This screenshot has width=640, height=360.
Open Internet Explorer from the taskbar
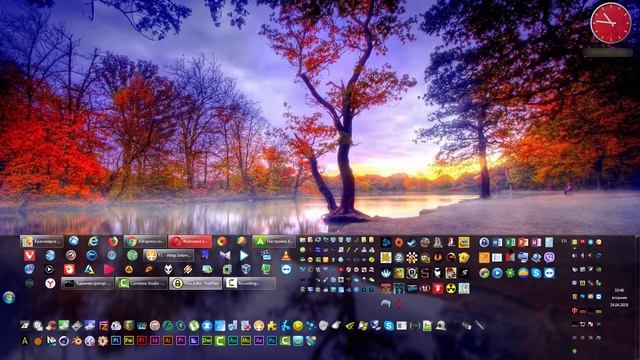(x=93, y=241)
